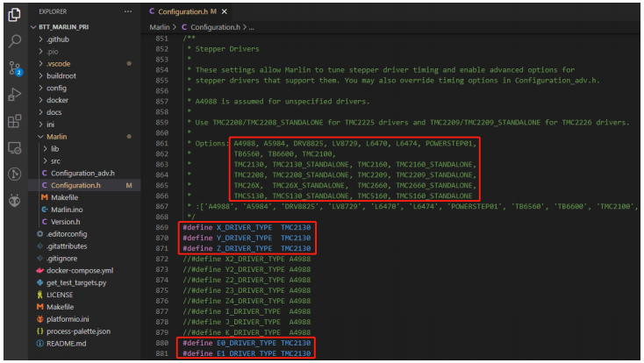This screenshot has height=363, width=644.
Task: Open the Remote Explorer icon
Action: point(14,147)
